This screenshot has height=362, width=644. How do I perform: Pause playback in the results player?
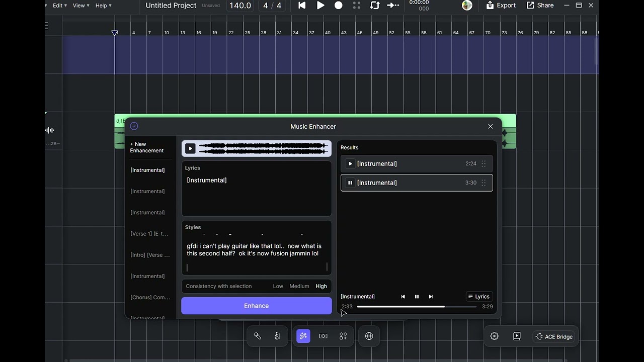pos(417,297)
